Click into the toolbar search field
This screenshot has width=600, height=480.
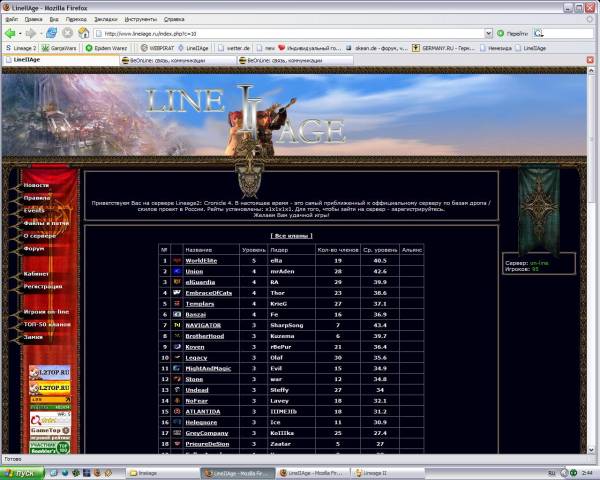coord(569,34)
